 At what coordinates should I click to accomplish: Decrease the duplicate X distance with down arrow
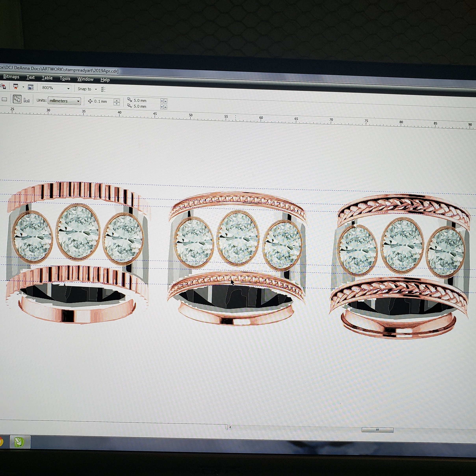pyautogui.click(x=162, y=101)
